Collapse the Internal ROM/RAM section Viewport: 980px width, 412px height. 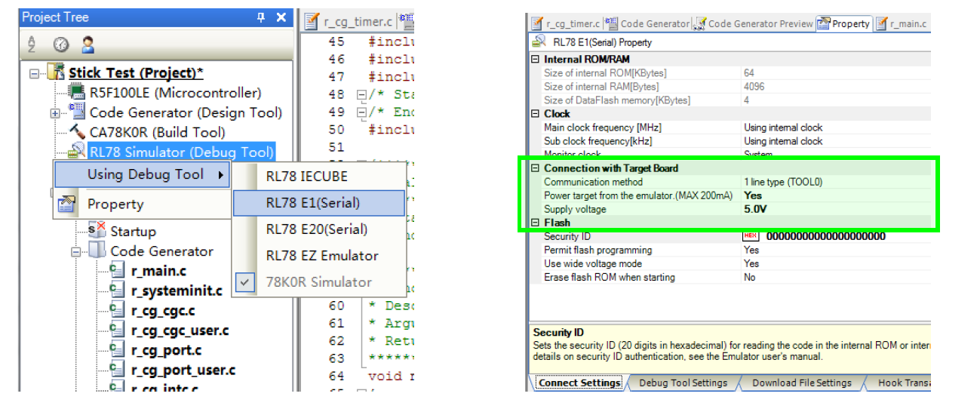pos(536,60)
